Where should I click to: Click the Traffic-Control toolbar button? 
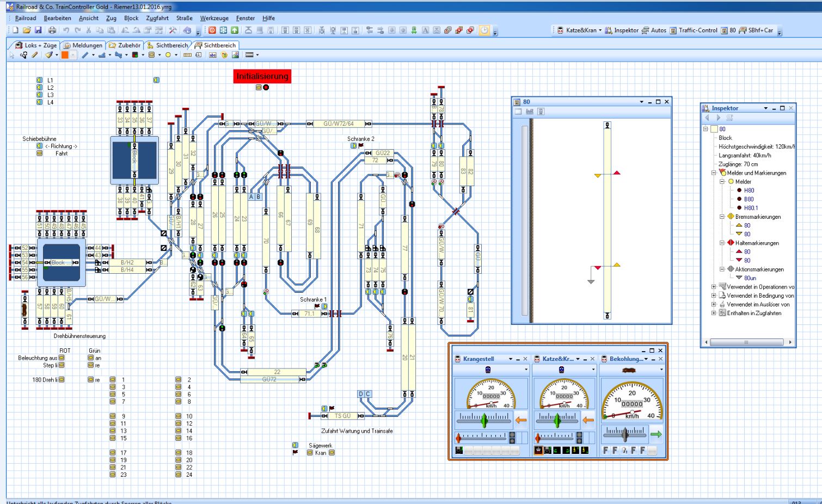[x=693, y=30]
